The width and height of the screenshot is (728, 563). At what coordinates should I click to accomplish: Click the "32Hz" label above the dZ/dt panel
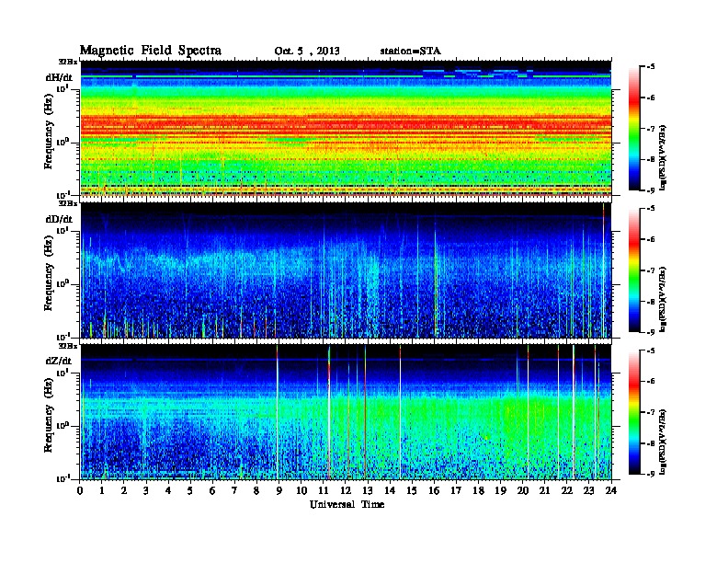pyautogui.click(x=68, y=346)
